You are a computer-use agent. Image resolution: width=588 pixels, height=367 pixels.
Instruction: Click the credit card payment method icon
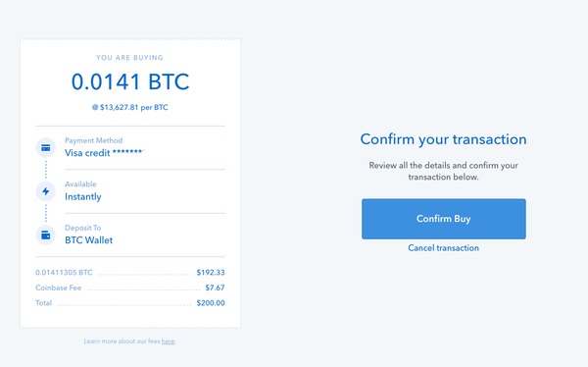pyautogui.click(x=46, y=147)
